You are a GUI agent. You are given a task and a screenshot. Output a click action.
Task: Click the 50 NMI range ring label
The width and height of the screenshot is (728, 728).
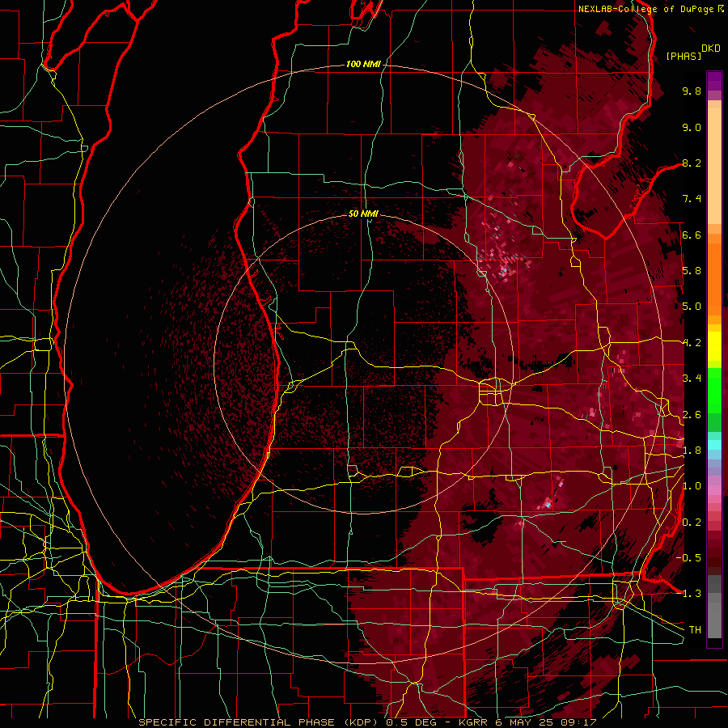(363, 214)
